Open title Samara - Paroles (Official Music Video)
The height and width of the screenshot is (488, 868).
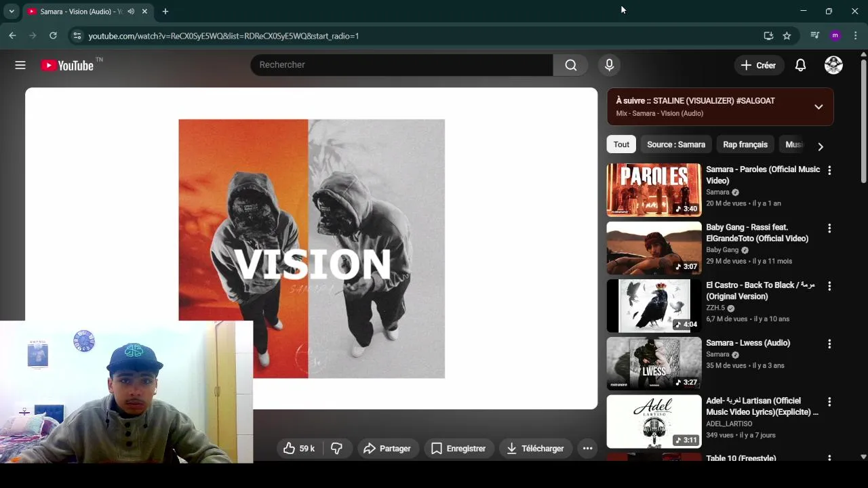[763, 175]
